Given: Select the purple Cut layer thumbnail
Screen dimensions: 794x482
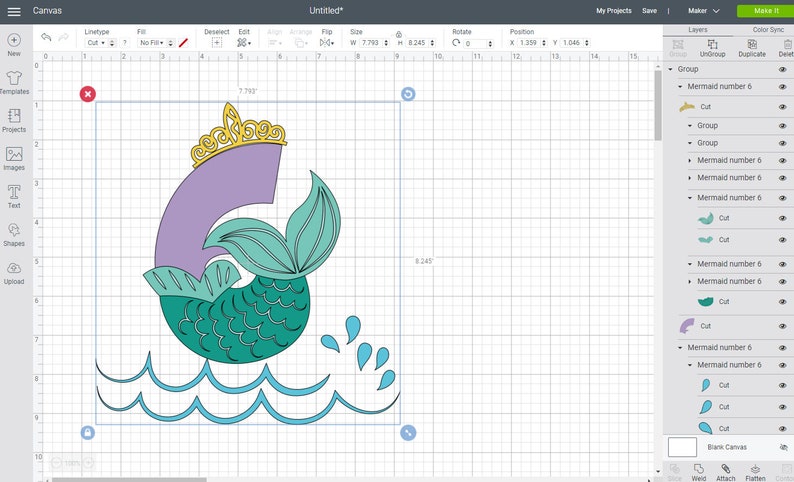Looking at the screenshot, I should [687, 326].
